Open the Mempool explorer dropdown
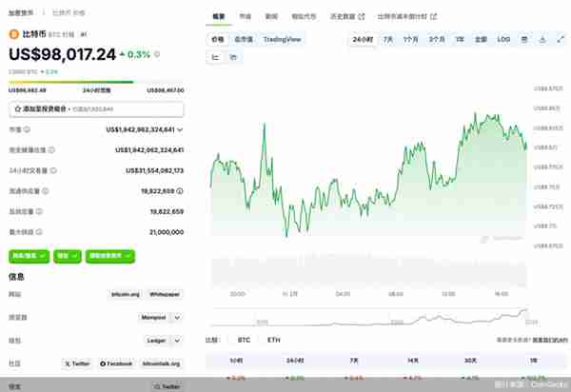 pos(177,318)
